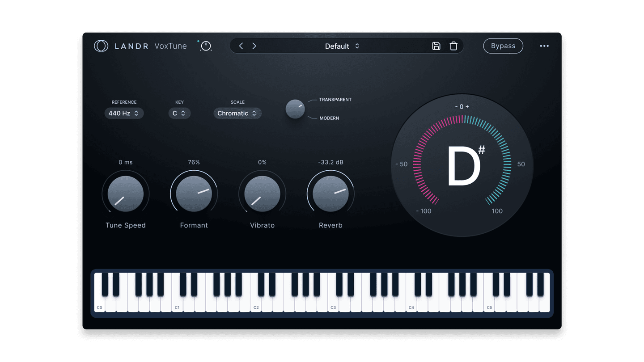Go to the previous preset arrow
The width and height of the screenshot is (644, 362).
241,46
